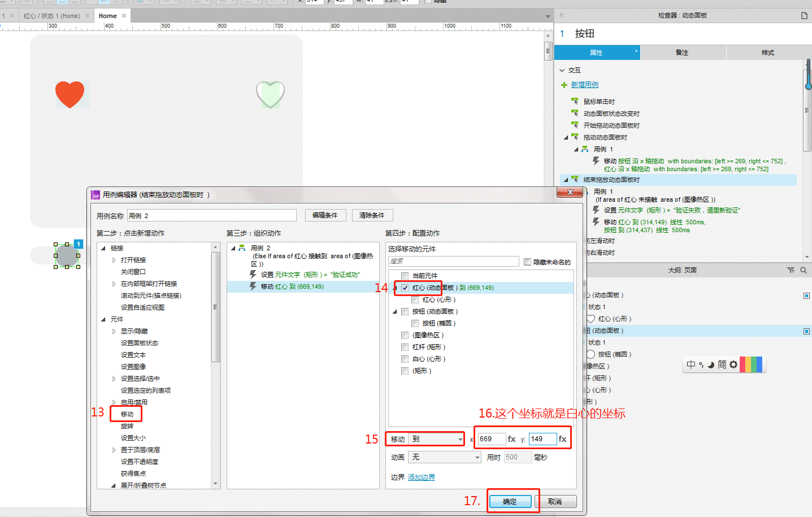The image size is (812, 517).
Task: Click lightning icon of 移动 按钮 沿 x 轴拖动 action
Action: (x=596, y=161)
